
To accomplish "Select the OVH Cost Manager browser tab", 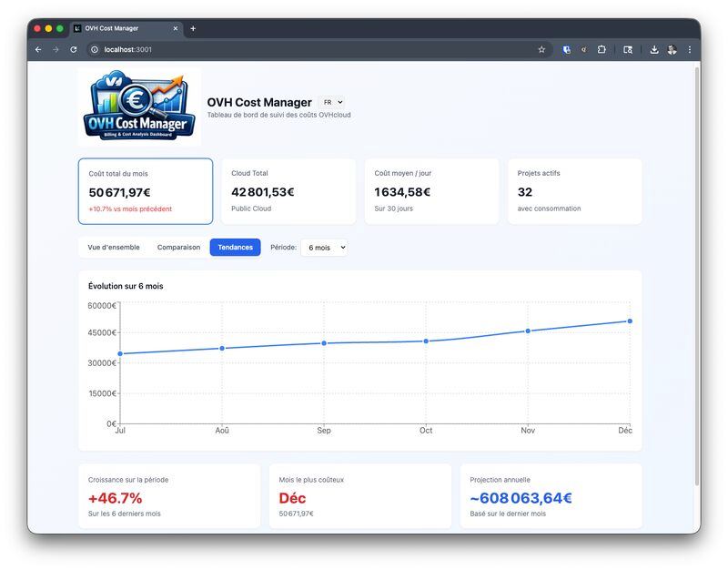I will [126, 28].
